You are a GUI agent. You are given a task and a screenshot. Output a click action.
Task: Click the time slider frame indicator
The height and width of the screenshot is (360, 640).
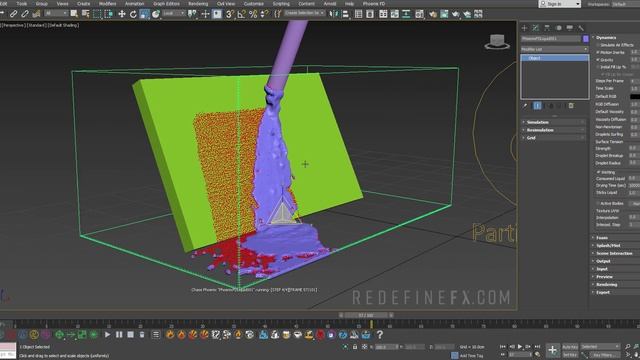tap(366, 315)
